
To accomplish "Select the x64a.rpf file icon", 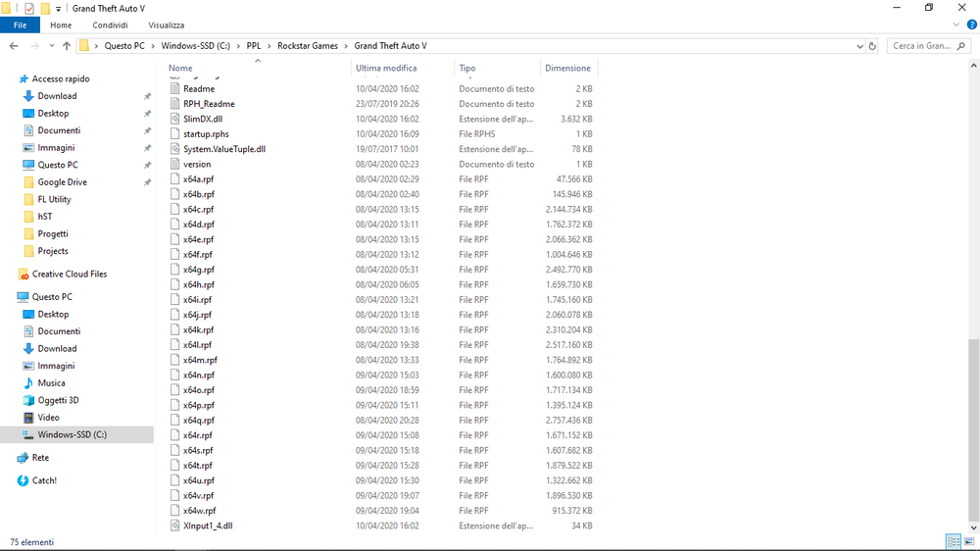I will (x=175, y=178).
